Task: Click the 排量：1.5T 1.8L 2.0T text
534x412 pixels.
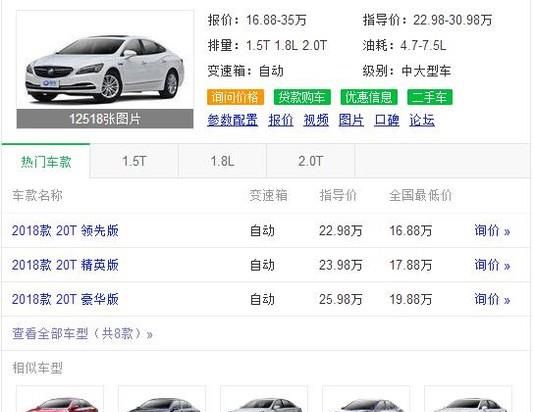Action: [268, 45]
